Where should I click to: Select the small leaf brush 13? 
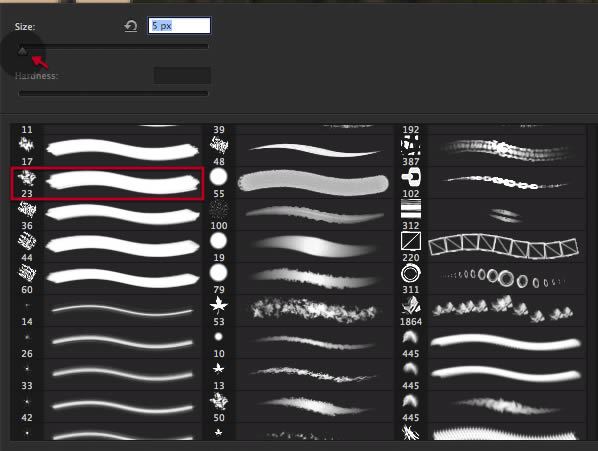pyautogui.click(x=299, y=375)
